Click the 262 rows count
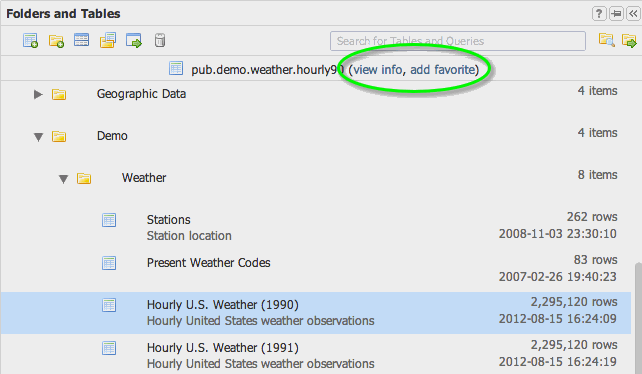This screenshot has width=642, height=374. click(592, 217)
